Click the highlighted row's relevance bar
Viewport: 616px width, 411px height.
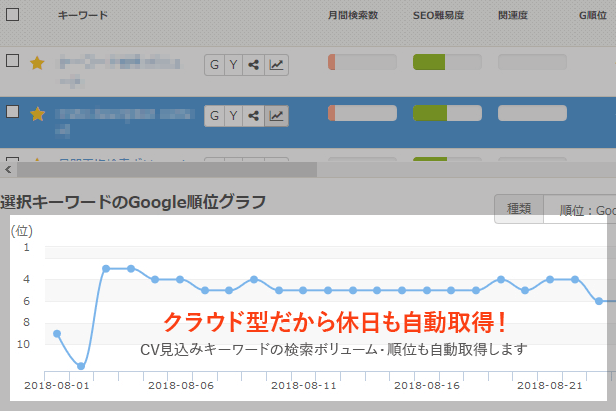(x=532, y=113)
